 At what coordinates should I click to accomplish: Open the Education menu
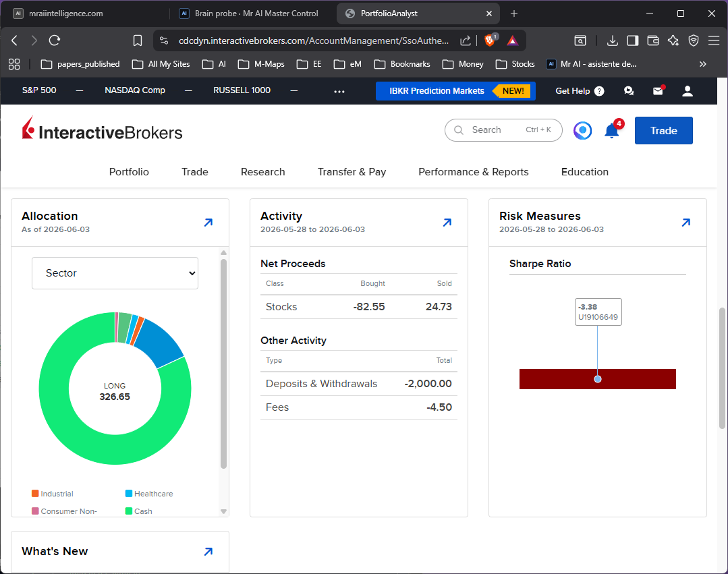coord(584,172)
